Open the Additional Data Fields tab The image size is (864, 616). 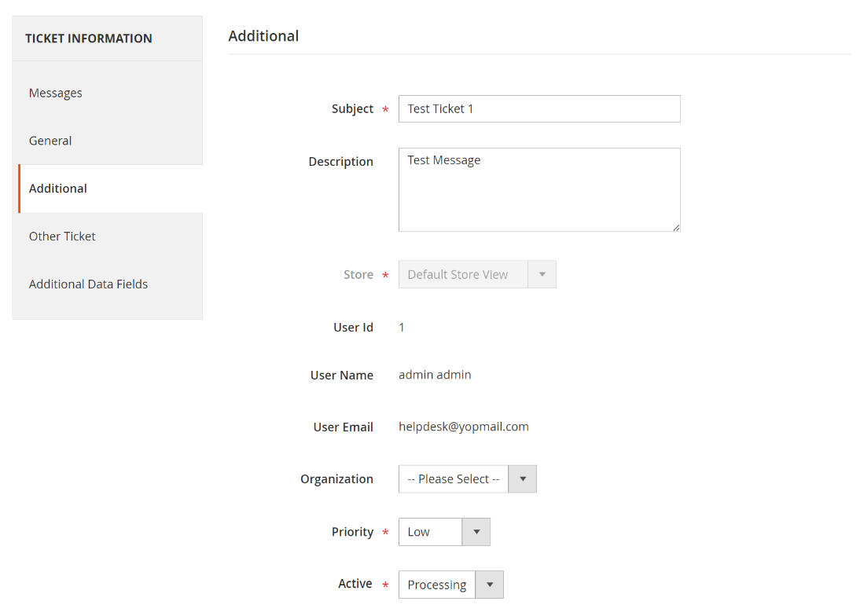point(88,284)
